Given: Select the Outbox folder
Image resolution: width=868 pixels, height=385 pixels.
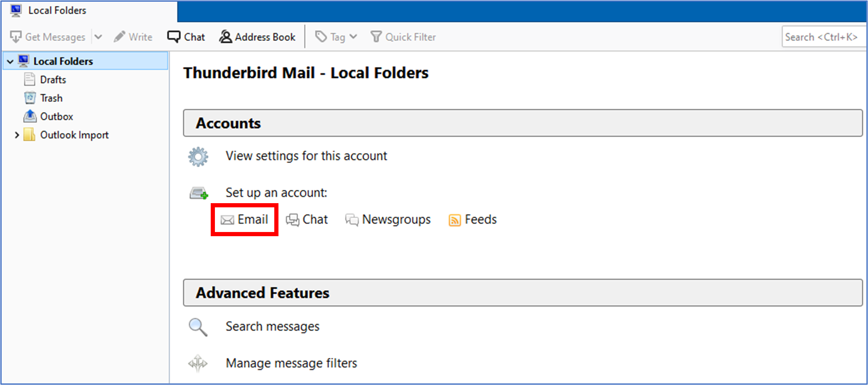Looking at the screenshot, I should click(x=56, y=117).
